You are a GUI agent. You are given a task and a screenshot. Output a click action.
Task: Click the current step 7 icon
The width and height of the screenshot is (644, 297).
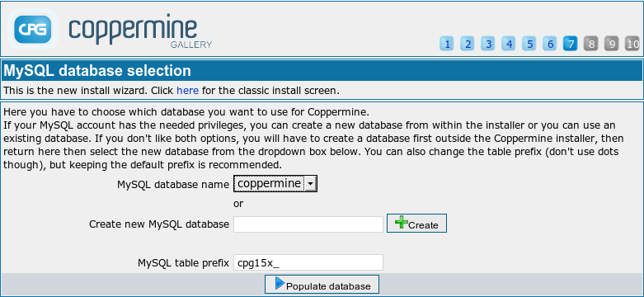click(x=571, y=44)
